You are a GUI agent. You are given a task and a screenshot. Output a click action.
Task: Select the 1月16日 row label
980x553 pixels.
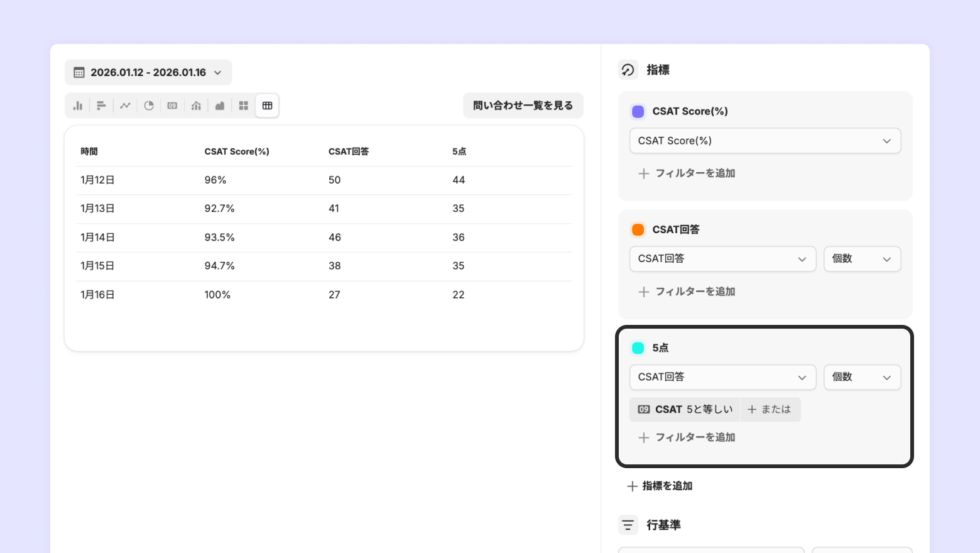97,295
